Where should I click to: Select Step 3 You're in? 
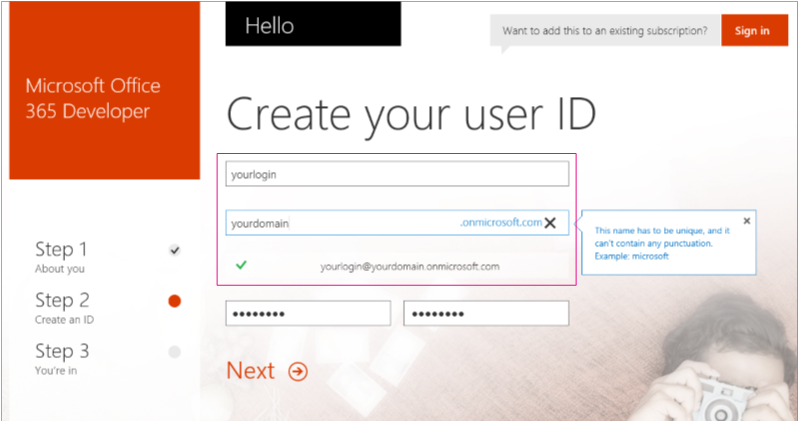[62, 359]
